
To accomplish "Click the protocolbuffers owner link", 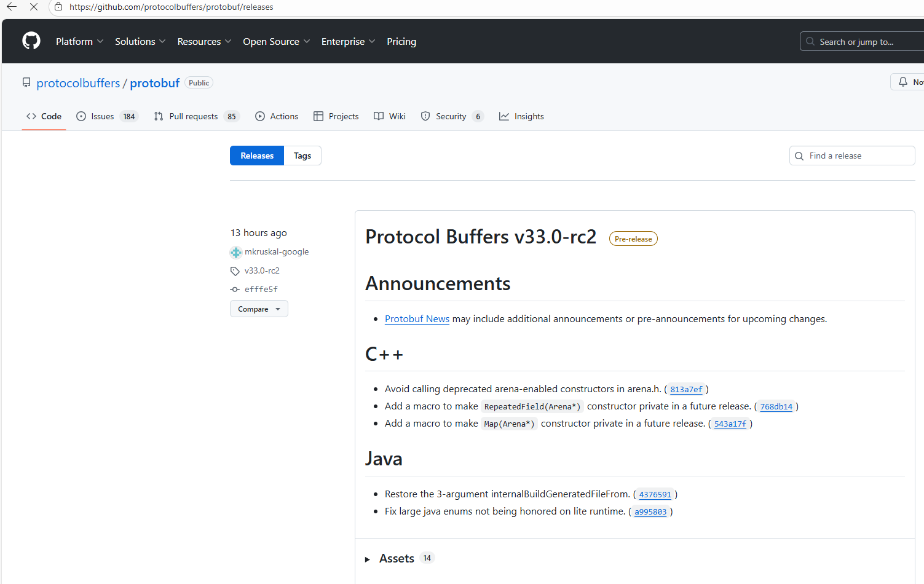I will click(x=78, y=83).
